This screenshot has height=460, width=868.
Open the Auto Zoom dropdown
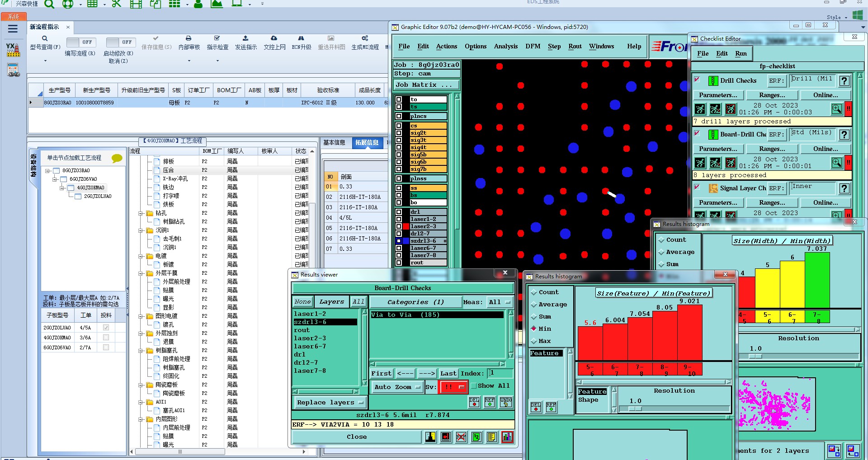[397, 387]
